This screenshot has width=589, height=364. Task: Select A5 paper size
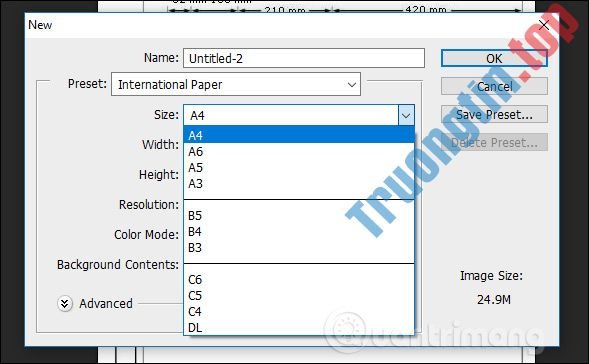(299, 168)
